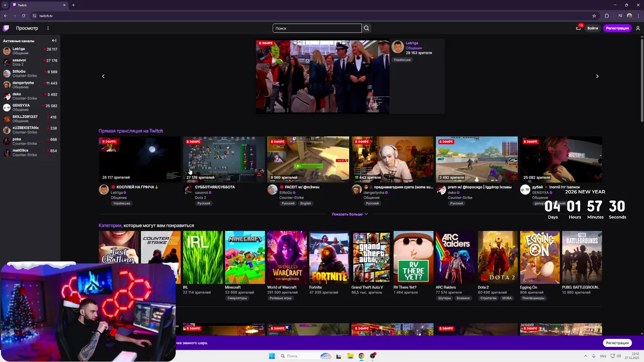644x362 pixels.
Task: Click the Twitch logo home icon
Action: coord(6,28)
